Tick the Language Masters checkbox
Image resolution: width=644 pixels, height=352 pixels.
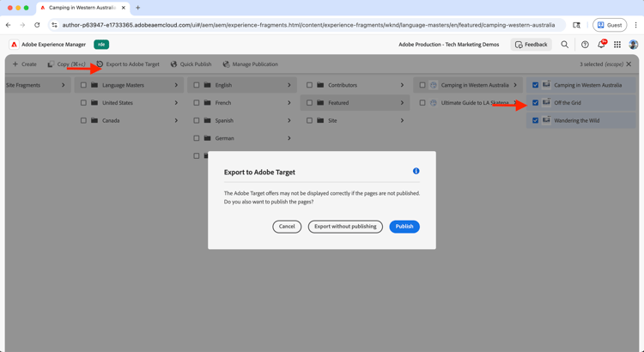(84, 85)
